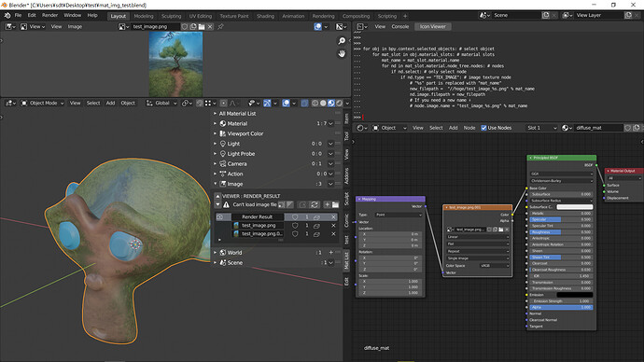Remove test_image.png with its X icon
The height and width of the screenshot is (362, 644).
tap(333, 226)
